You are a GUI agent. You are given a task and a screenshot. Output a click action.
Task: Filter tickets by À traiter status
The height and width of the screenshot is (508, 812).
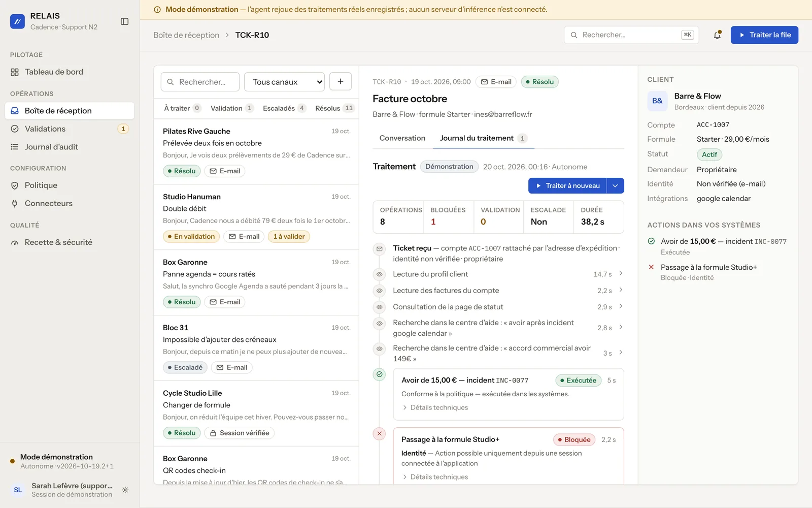tap(182, 108)
